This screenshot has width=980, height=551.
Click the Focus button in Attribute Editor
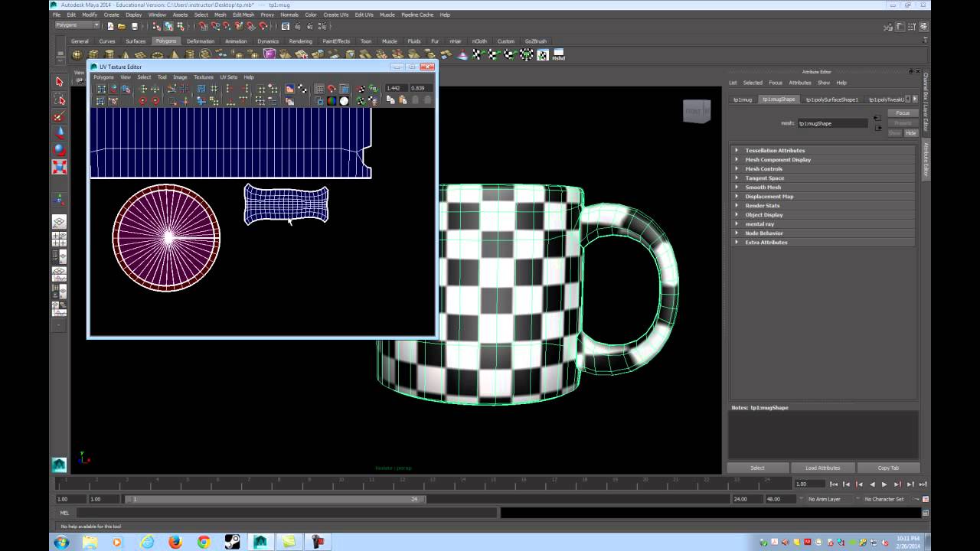[x=903, y=112]
